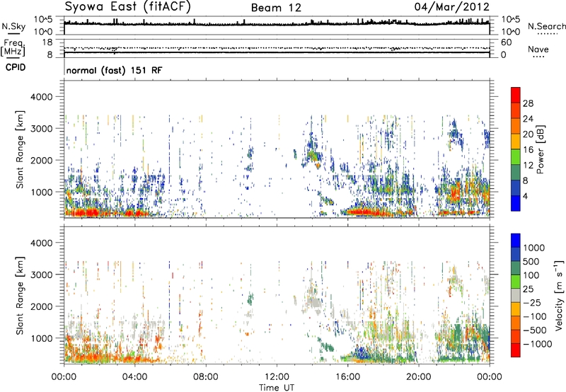This screenshot has height=392, width=566.
Task: Pick the gray segment of velocity colorbar
Action: tap(516, 296)
